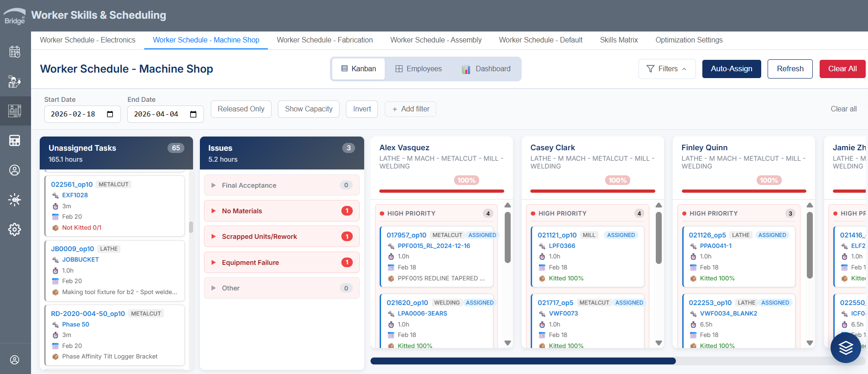The width and height of the screenshot is (868, 374).
Task: Click the part icon beside EXF1028
Action: [56, 195]
